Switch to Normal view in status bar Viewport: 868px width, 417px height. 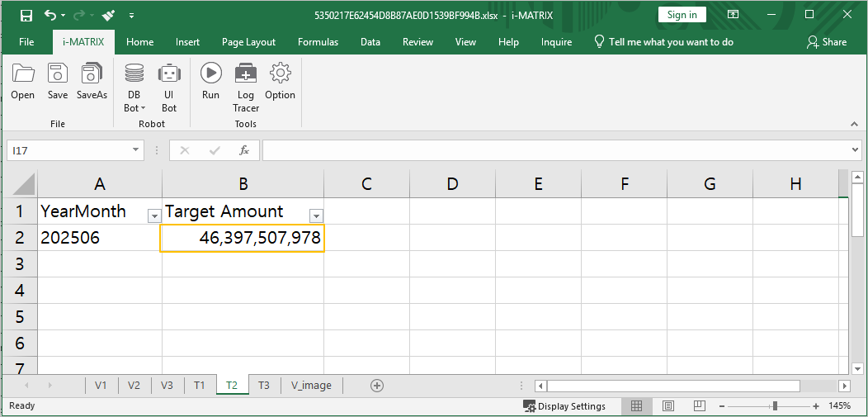[637, 406]
